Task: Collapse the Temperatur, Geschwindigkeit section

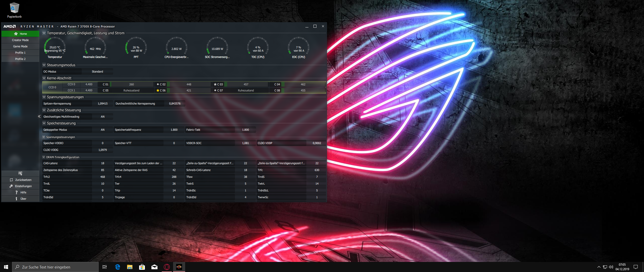Action: click(44, 33)
